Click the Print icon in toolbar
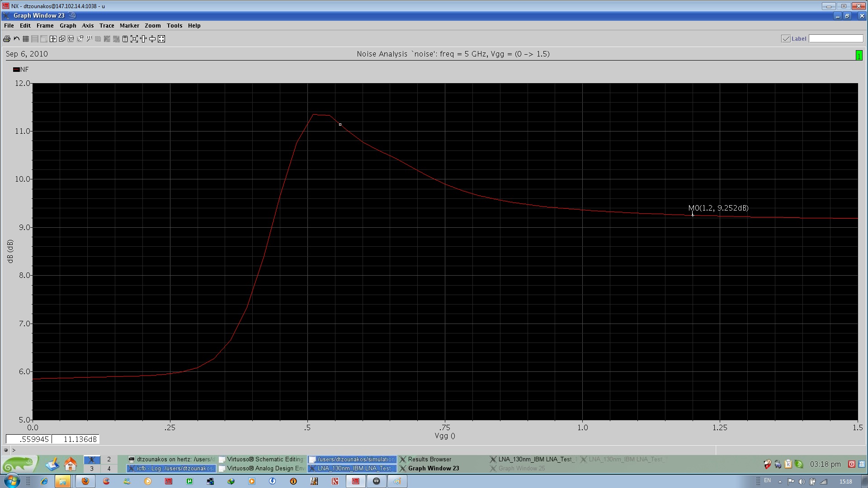 [7, 39]
